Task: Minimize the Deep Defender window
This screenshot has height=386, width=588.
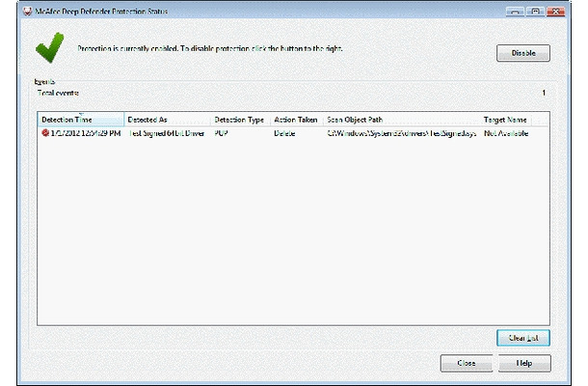Action: (x=515, y=12)
